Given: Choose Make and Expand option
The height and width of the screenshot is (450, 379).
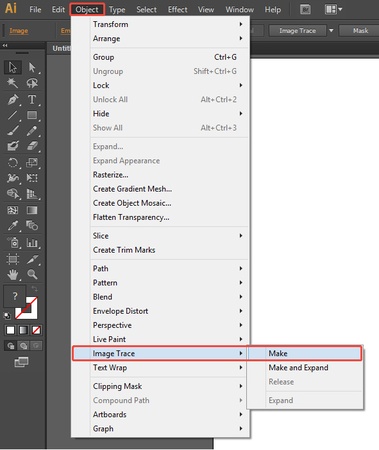Looking at the screenshot, I should pyautogui.click(x=305, y=368).
